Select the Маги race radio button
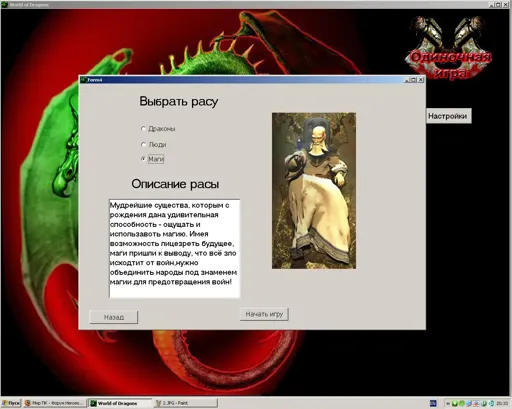This screenshot has width=512, height=409. coord(143,159)
